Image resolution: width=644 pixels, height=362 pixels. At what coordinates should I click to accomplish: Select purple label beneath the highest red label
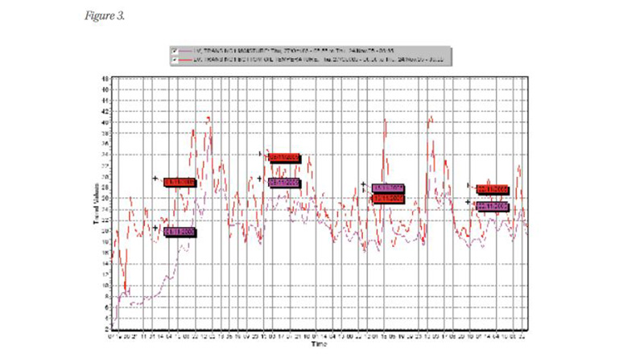click(x=284, y=183)
